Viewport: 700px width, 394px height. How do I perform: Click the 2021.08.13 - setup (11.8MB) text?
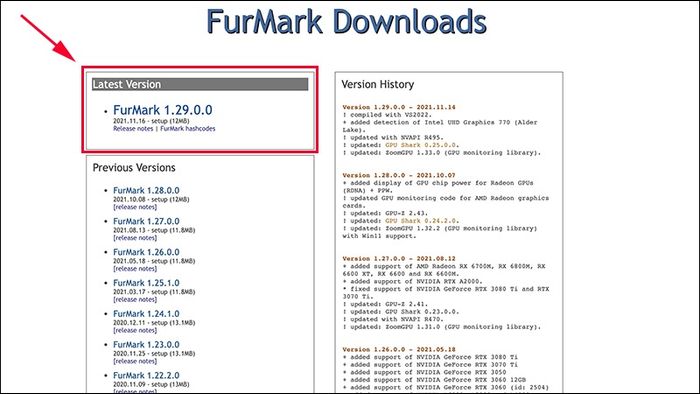point(154,230)
